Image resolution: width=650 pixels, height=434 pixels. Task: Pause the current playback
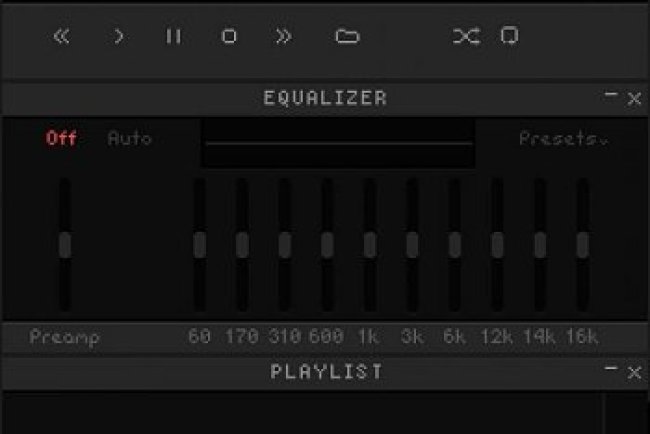[x=174, y=37]
